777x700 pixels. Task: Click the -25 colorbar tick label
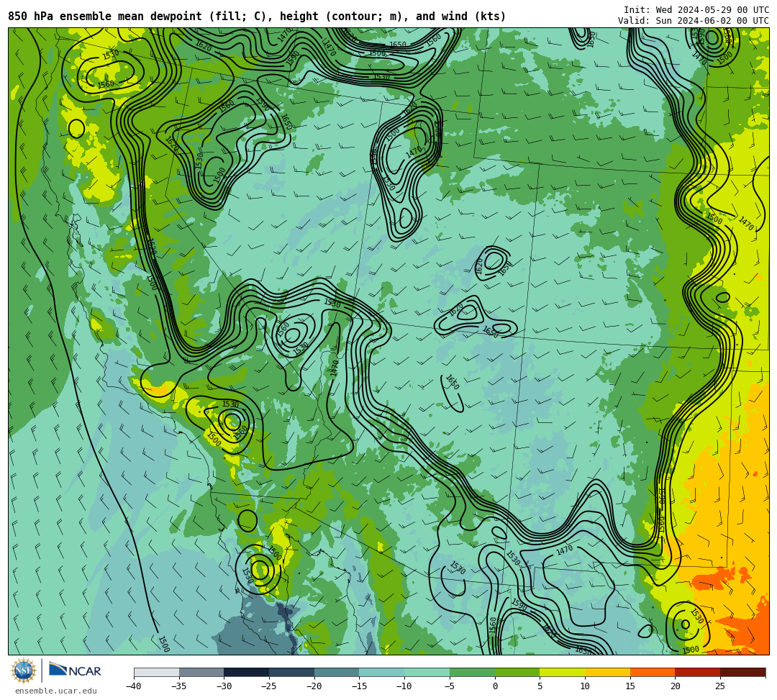(269, 686)
